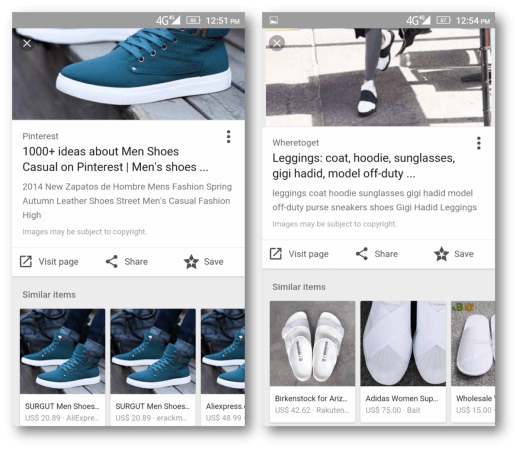This screenshot has width=519, height=450.
Task: Tap 4G signal indicator in right status bar
Action: (x=418, y=21)
